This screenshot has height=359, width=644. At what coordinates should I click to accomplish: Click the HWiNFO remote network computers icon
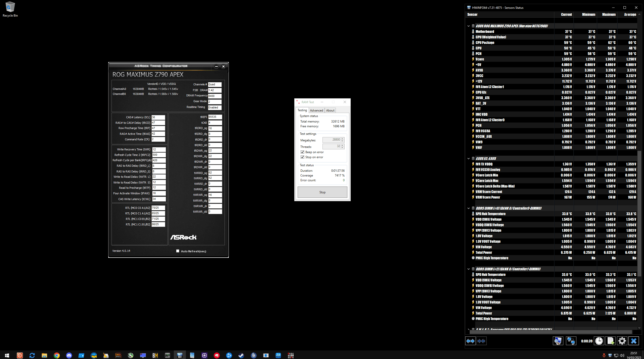coord(571,341)
